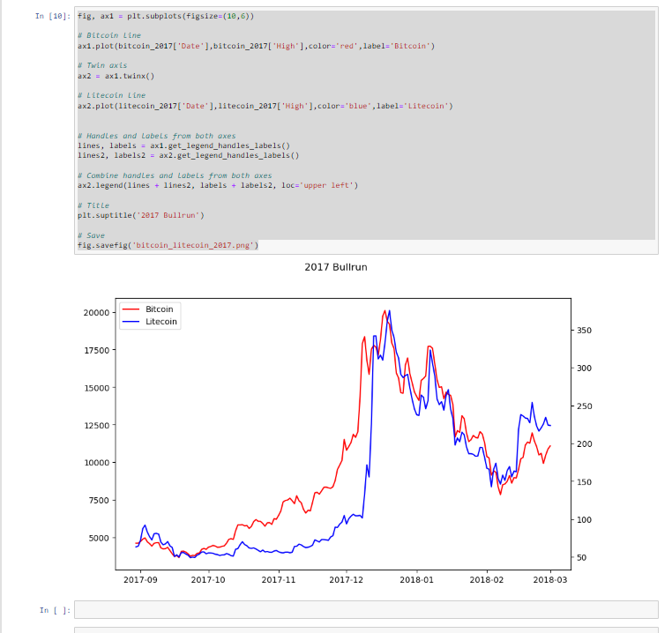Click the 100 right axis label
This screenshot has height=633, width=672.
(x=584, y=520)
